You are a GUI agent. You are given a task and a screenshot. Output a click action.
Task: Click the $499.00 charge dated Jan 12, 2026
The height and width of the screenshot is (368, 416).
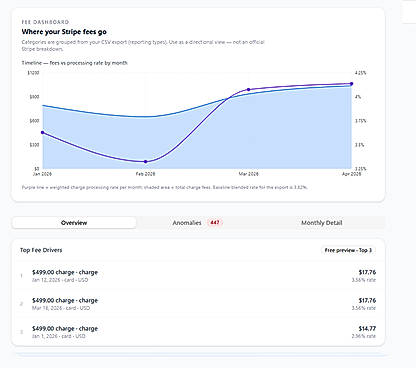(198, 276)
